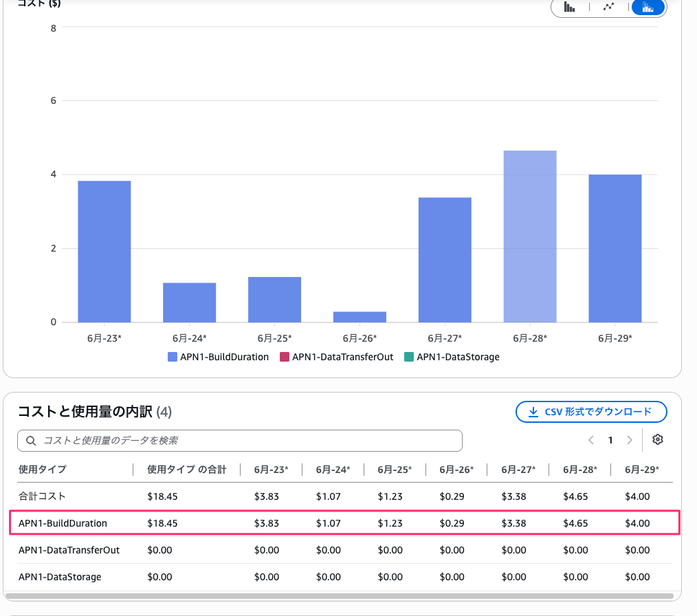Viewport: 697px width, 616px height.
Task: Sort by 使用タイプ の合計 column header
Action: coord(187,470)
